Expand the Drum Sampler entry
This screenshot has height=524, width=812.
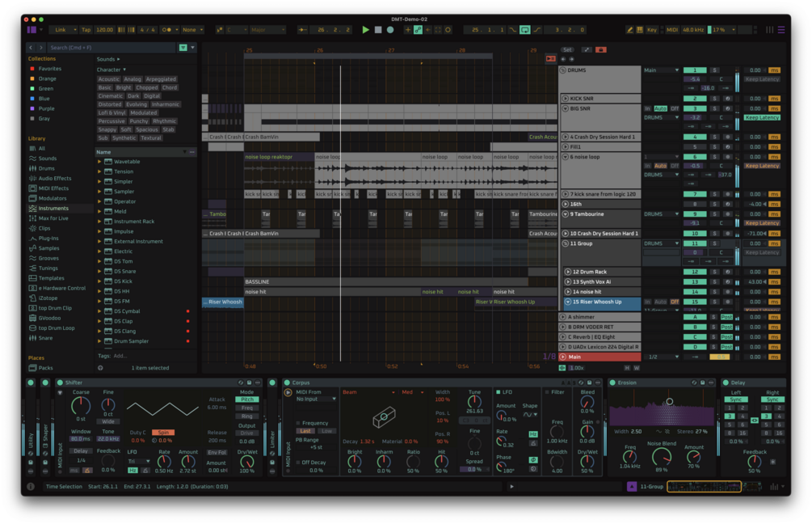point(99,341)
